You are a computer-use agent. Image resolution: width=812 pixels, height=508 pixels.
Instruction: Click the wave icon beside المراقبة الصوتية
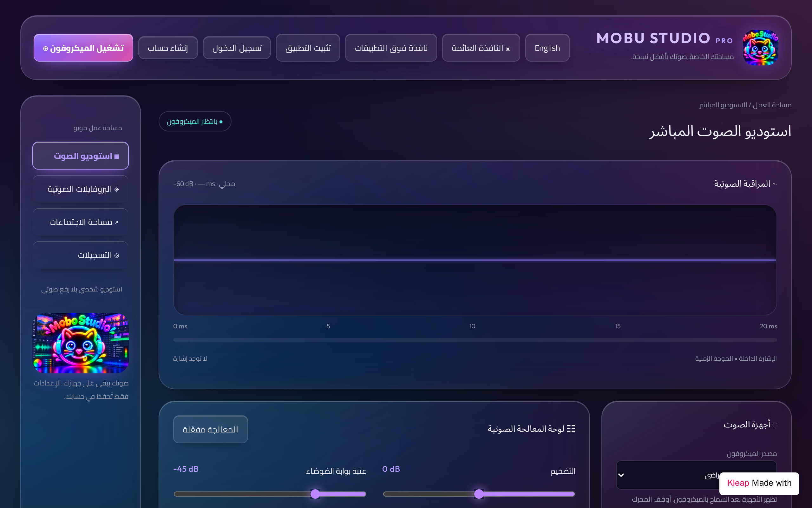point(775,184)
